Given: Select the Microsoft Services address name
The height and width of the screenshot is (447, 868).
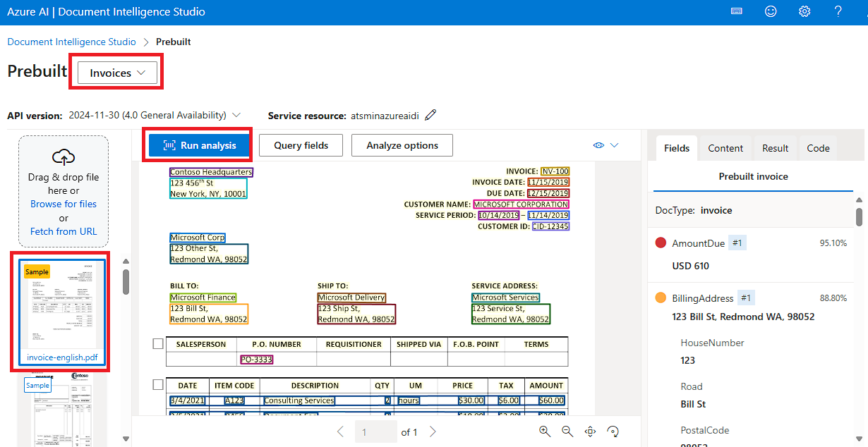Looking at the screenshot, I should (505, 298).
